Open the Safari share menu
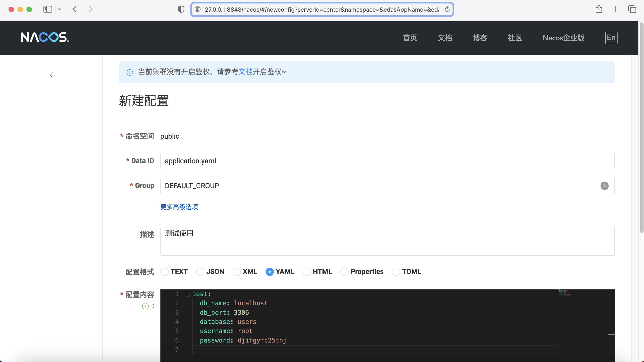This screenshot has width=644, height=362. tap(599, 9)
